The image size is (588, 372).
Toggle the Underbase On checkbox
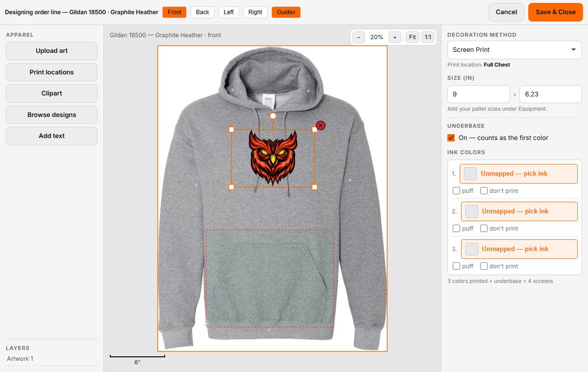pyautogui.click(x=451, y=138)
